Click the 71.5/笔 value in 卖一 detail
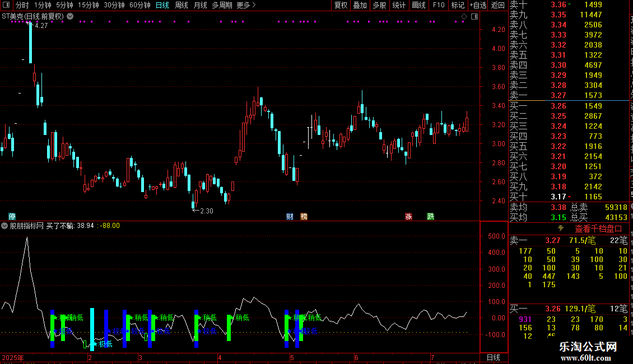Image resolution: width=633 pixels, height=364 pixels. (582, 240)
